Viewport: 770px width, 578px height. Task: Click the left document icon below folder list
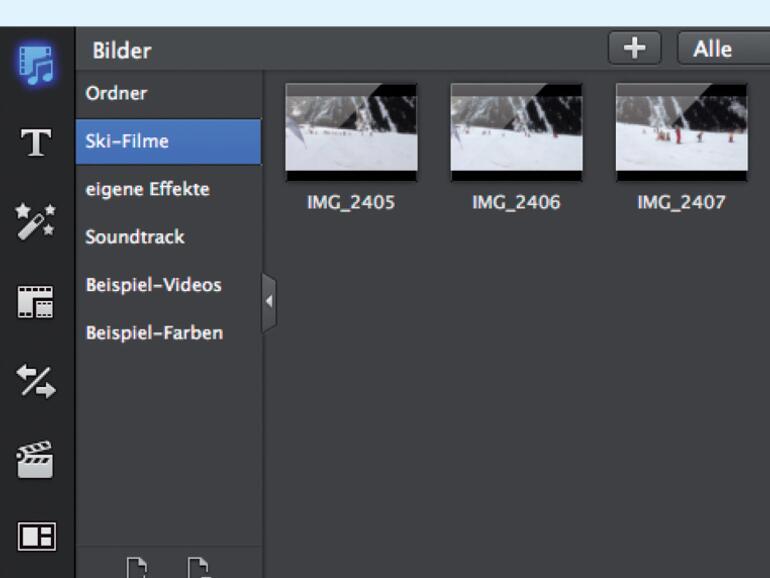137,568
